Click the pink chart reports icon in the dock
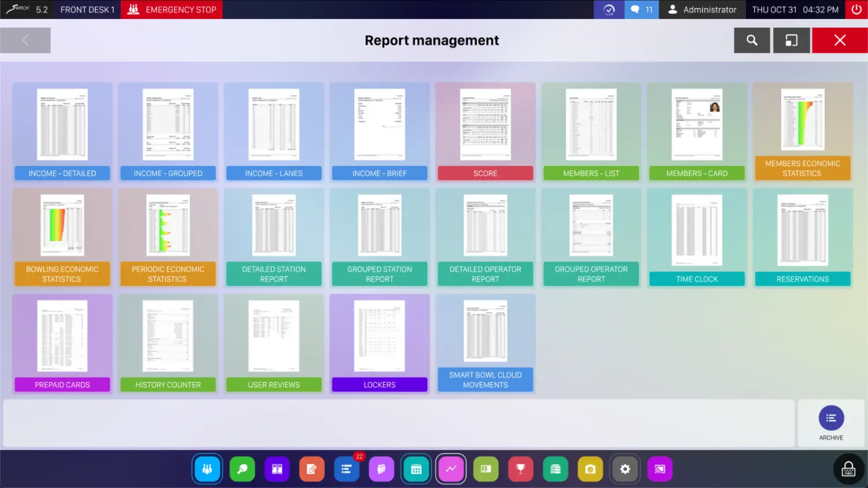The image size is (868, 488). [x=451, y=469]
